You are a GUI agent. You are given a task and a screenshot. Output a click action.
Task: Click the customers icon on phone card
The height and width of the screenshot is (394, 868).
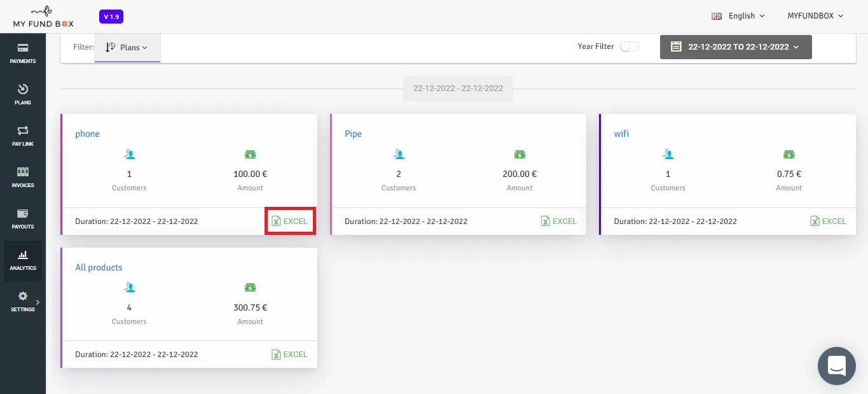point(129,154)
